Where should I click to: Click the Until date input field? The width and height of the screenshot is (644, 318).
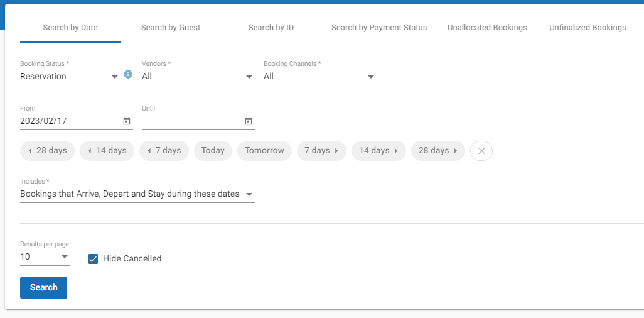coord(191,121)
